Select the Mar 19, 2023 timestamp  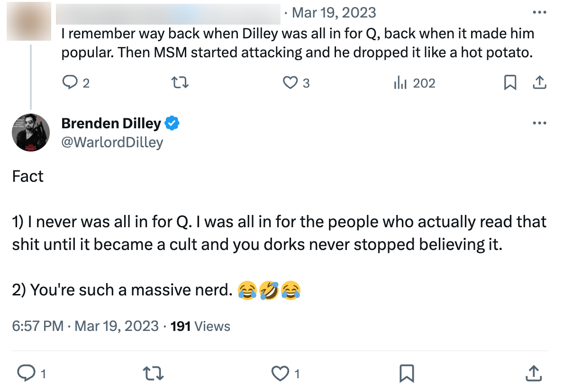coord(334,12)
